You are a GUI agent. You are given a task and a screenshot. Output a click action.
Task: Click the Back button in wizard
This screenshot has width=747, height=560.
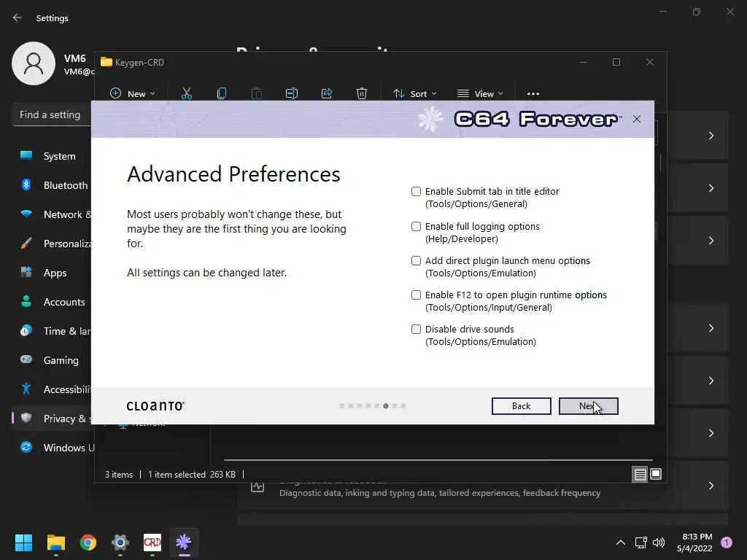521,406
